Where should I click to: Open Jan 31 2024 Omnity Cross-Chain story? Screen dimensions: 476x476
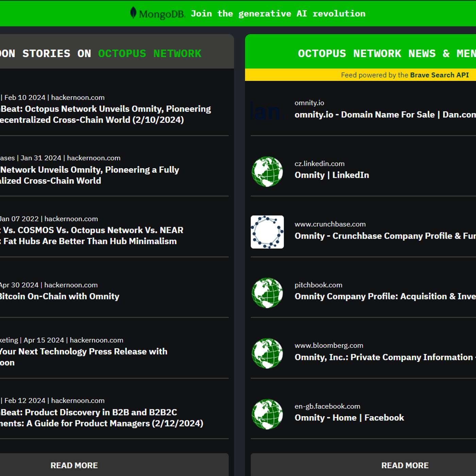tap(89, 175)
